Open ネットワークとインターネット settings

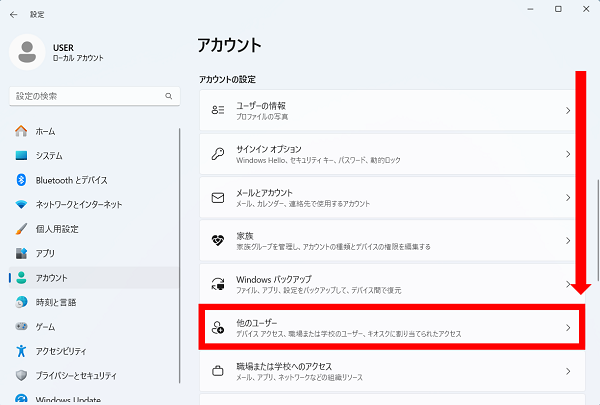pos(94,204)
